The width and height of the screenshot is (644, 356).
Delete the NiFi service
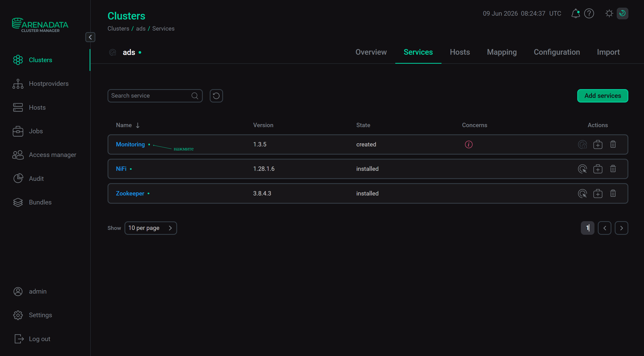pyautogui.click(x=613, y=169)
